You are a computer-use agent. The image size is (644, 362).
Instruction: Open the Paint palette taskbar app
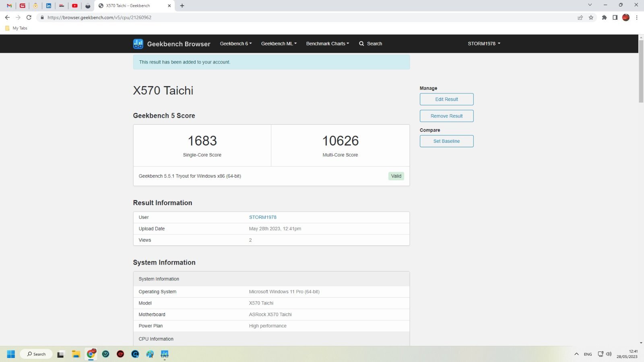(150, 354)
